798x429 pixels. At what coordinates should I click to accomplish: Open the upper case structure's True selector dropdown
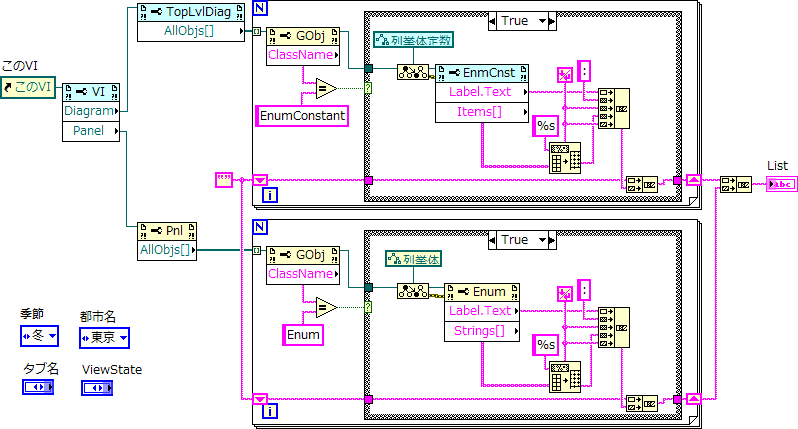(545, 20)
